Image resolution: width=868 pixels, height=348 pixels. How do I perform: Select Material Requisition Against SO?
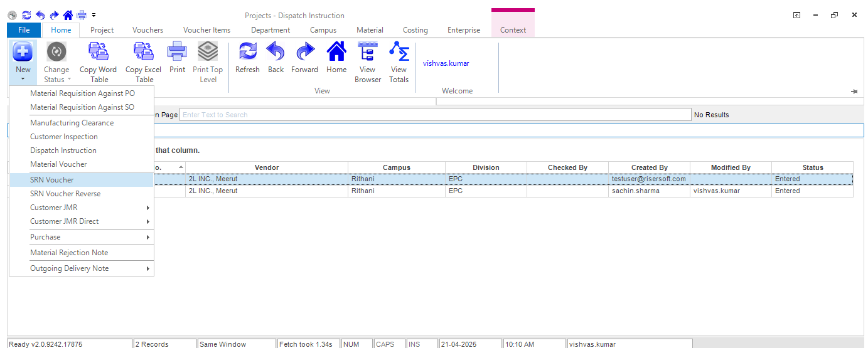pyautogui.click(x=82, y=107)
